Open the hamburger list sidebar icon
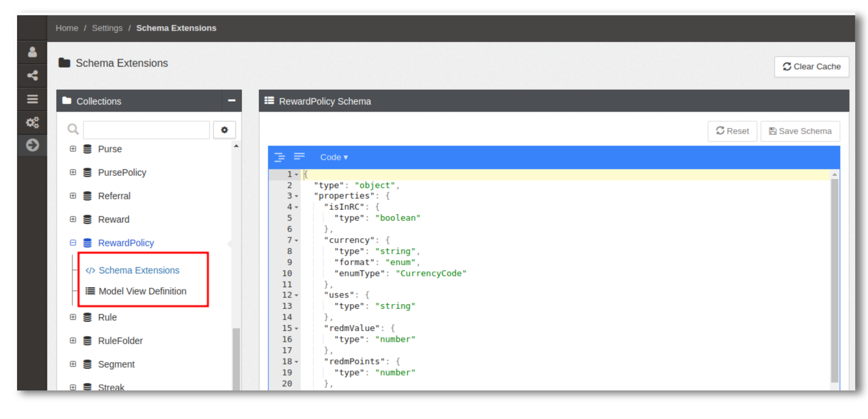Image resolution: width=868 pixels, height=419 pixels. click(x=32, y=99)
